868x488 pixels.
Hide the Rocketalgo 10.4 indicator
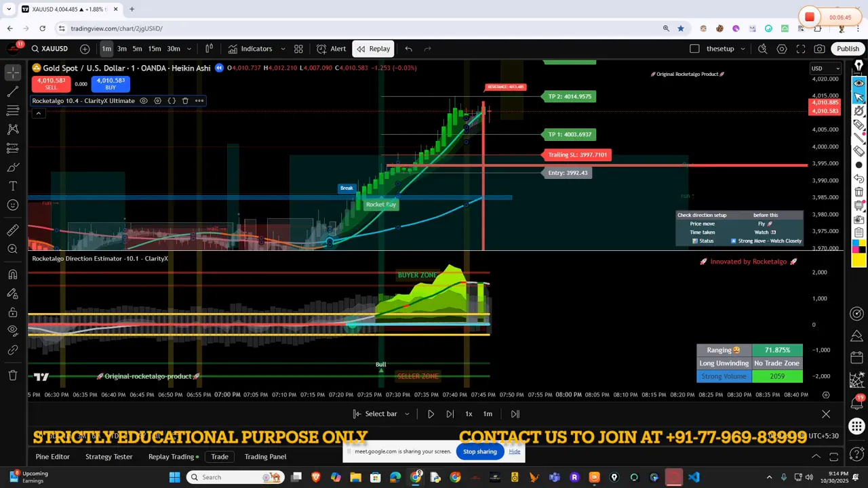coord(143,100)
